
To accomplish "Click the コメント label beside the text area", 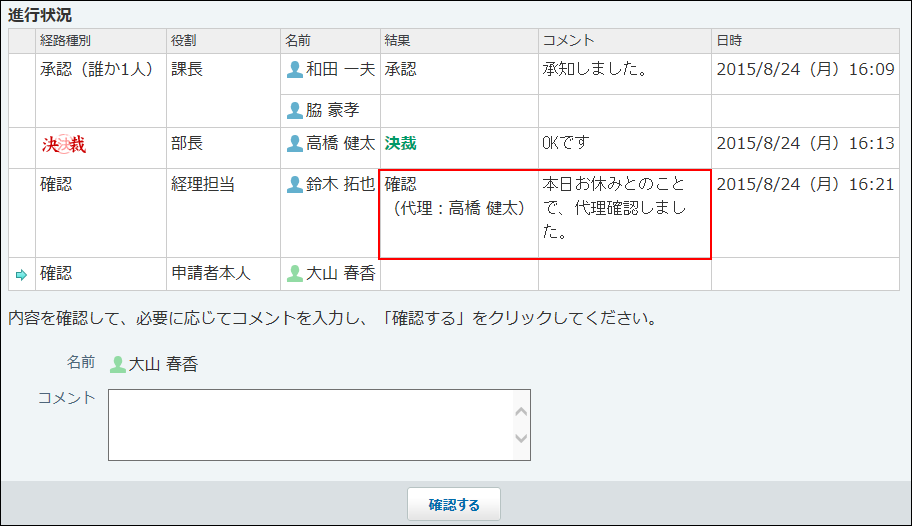I will 66,398.
